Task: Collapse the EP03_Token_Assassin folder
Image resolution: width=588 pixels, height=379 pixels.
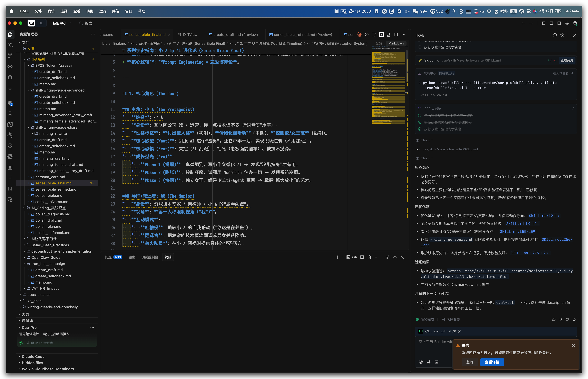Action: (x=28, y=65)
